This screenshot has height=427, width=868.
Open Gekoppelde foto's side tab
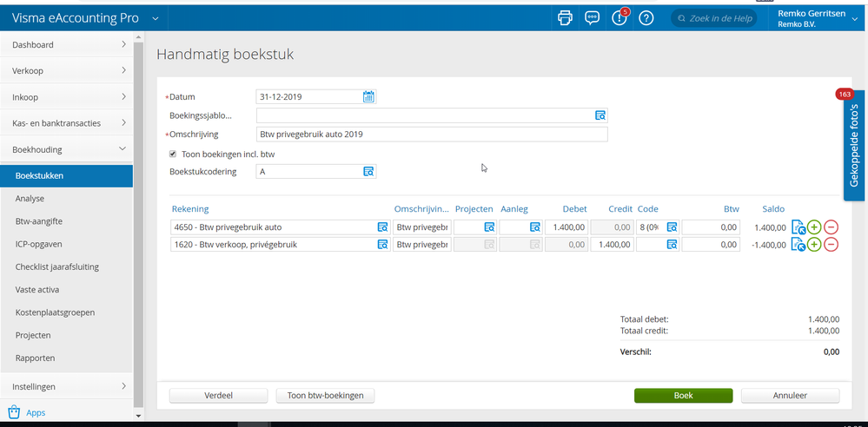(x=854, y=145)
